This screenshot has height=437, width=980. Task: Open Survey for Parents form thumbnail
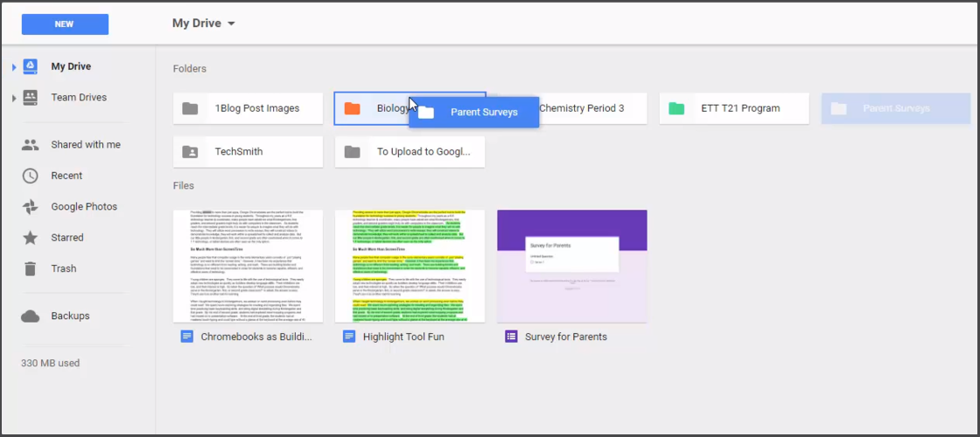coord(572,266)
